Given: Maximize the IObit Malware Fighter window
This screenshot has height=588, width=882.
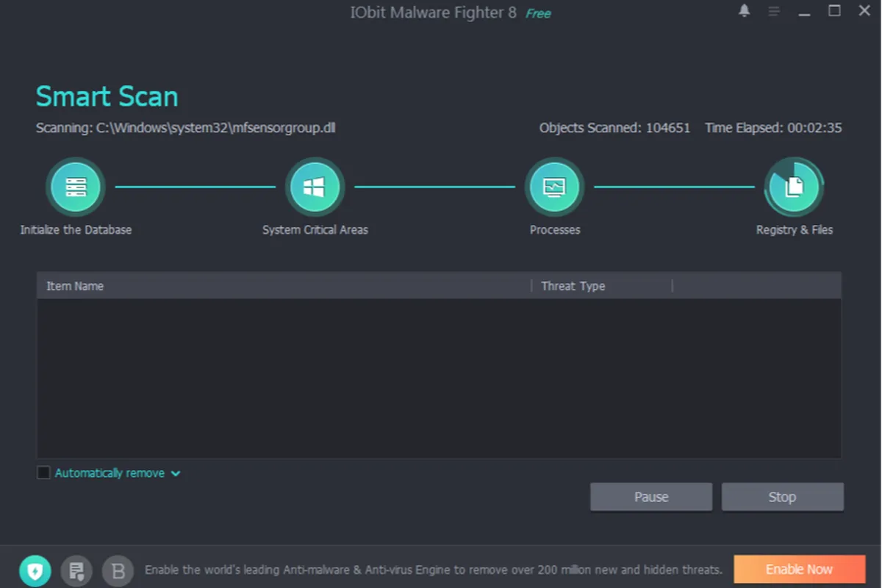Looking at the screenshot, I should 834,10.
